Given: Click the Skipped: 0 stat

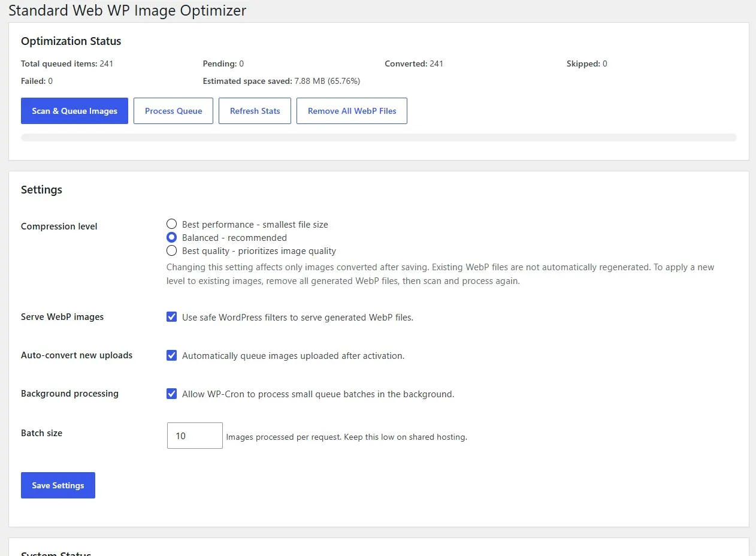Looking at the screenshot, I should coord(587,64).
